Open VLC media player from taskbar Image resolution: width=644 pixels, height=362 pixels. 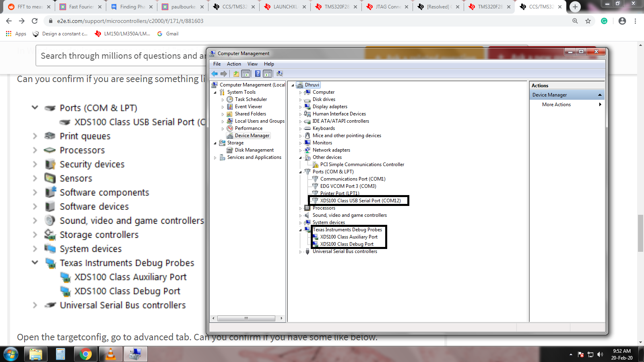click(110, 354)
